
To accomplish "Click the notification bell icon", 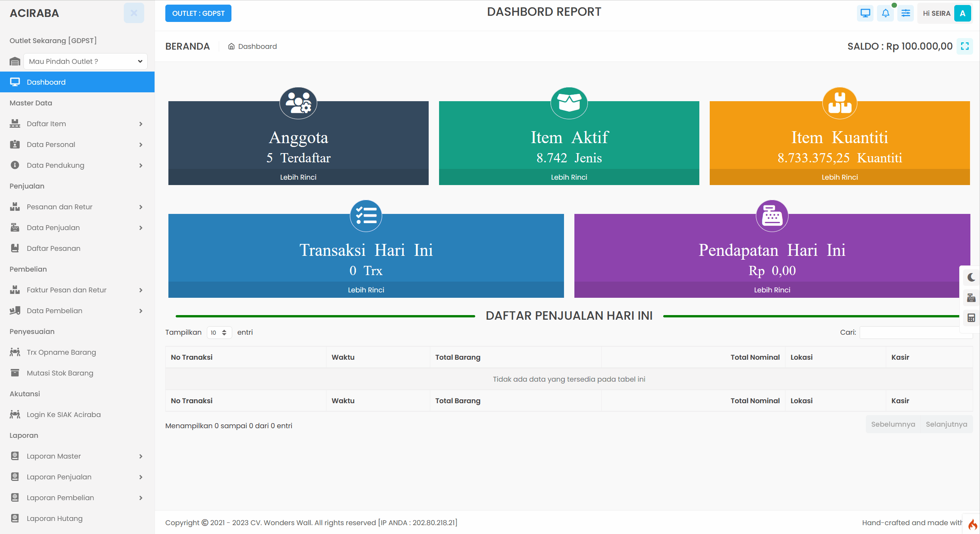I will 885,13.
